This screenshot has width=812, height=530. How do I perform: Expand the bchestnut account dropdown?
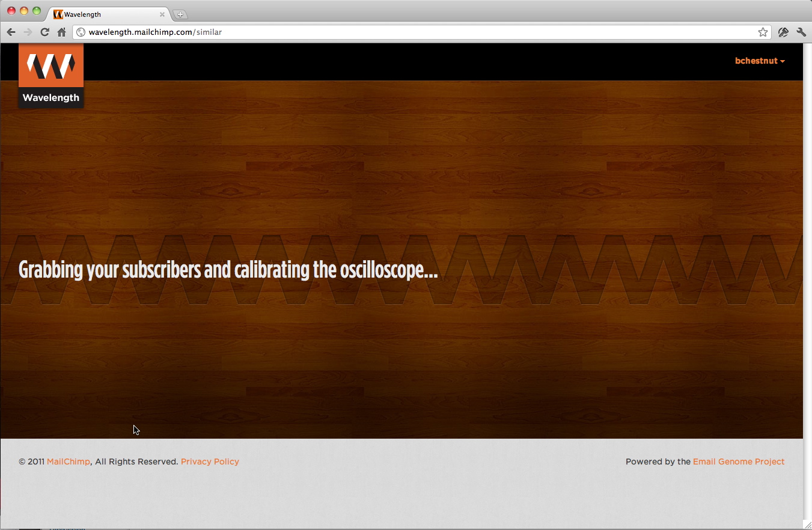[x=760, y=61]
